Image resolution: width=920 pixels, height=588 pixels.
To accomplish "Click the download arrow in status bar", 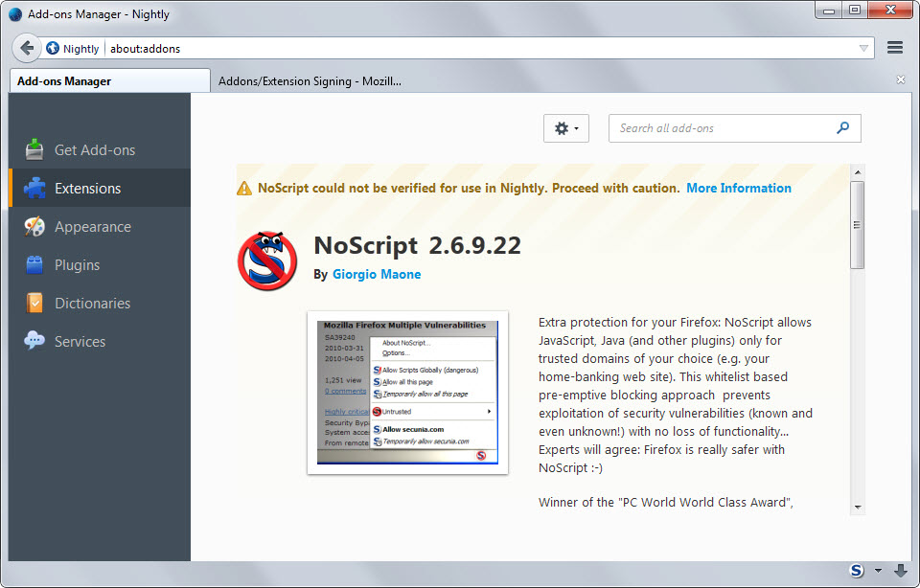I will (x=901, y=571).
